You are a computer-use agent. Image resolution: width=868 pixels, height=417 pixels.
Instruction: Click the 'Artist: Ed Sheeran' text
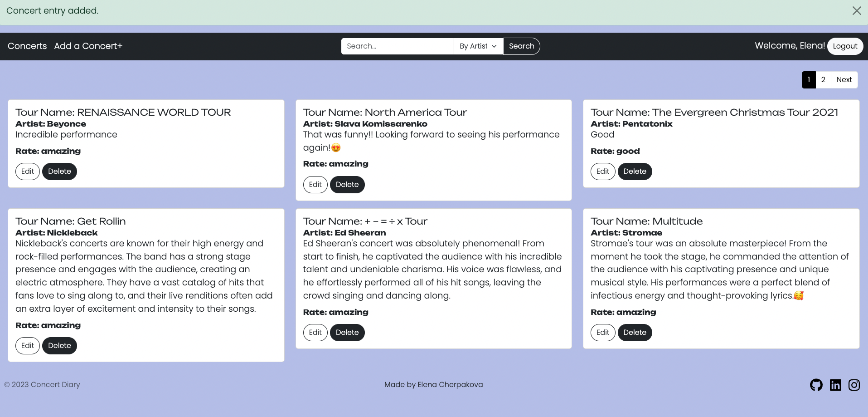point(344,233)
